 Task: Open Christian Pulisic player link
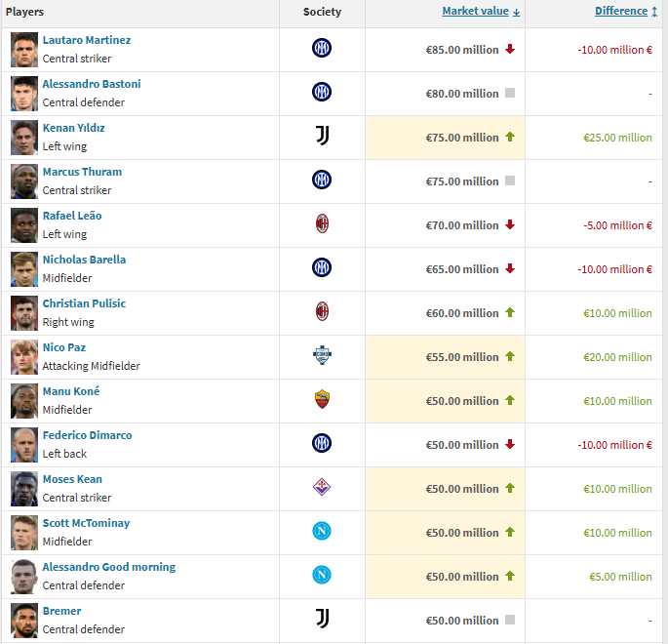[84, 303]
